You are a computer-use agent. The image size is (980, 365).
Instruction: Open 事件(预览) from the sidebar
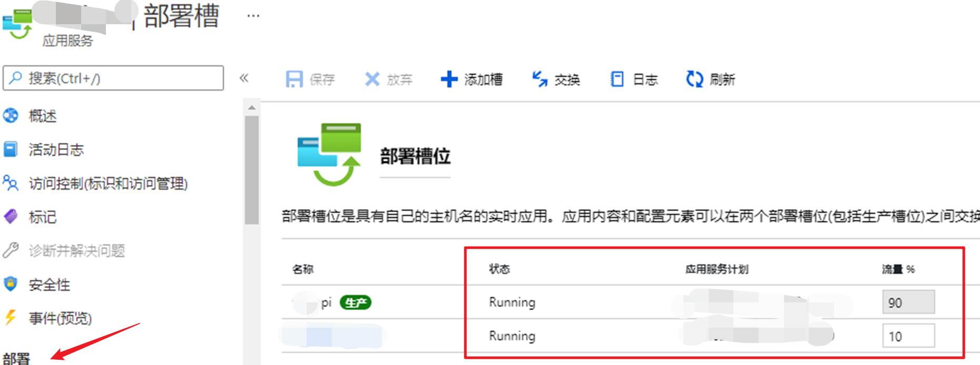click(x=60, y=318)
